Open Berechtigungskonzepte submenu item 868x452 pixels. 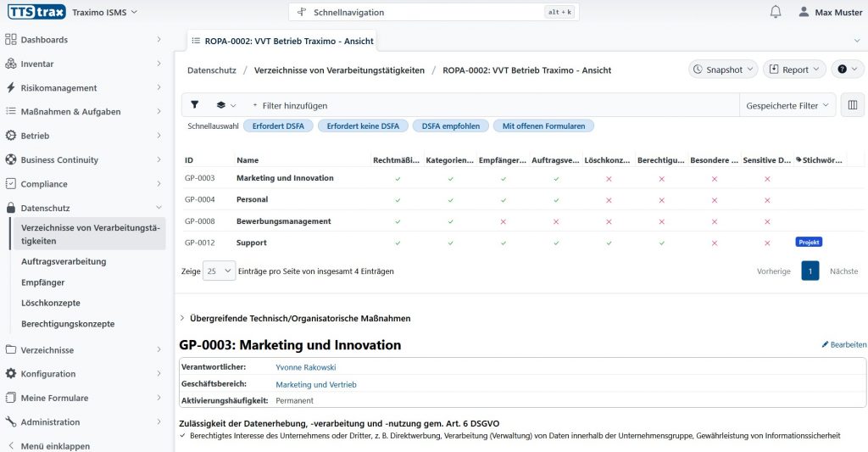(68, 323)
